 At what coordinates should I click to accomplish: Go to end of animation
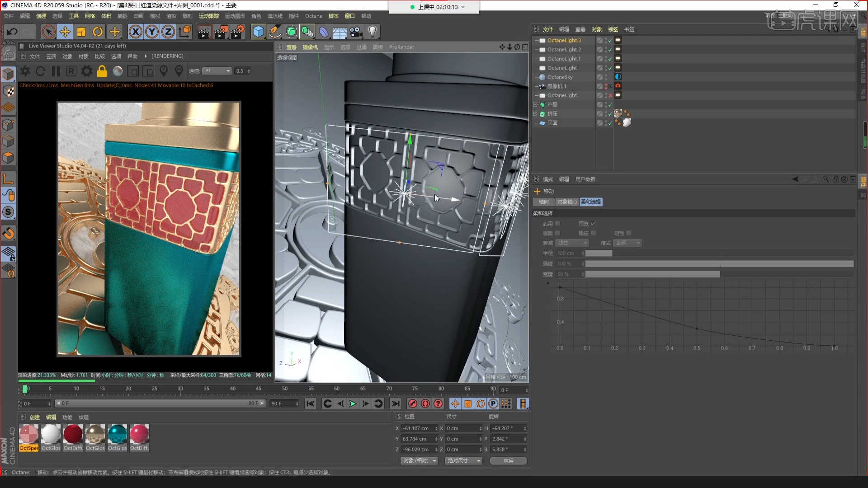pyautogui.click(x=395, y=404)
